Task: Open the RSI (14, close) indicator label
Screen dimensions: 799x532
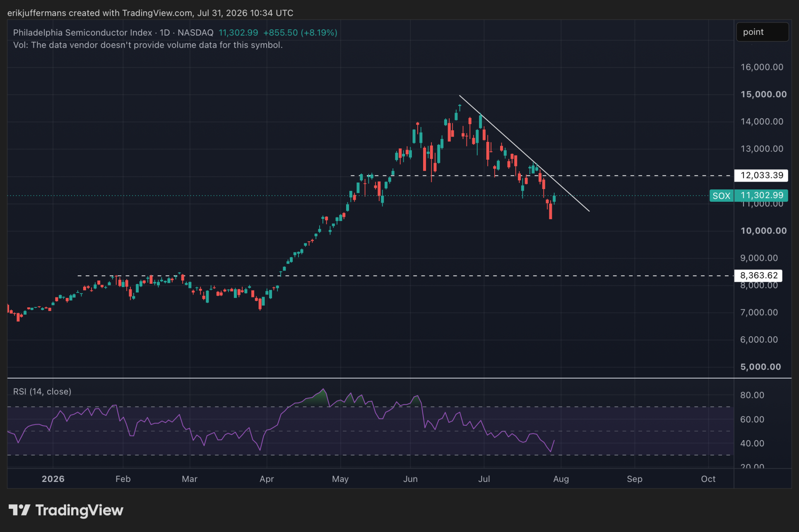Action: click(42, 391)
